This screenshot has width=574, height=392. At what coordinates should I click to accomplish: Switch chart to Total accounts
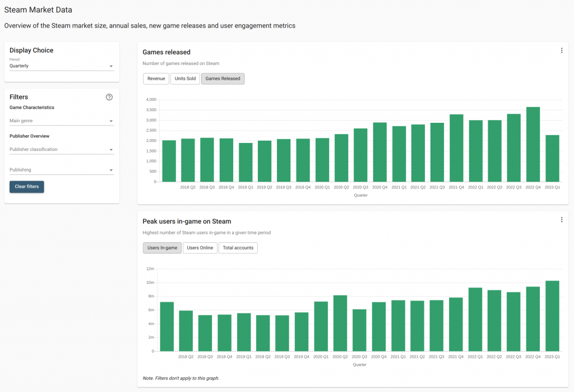click(238, 248)
